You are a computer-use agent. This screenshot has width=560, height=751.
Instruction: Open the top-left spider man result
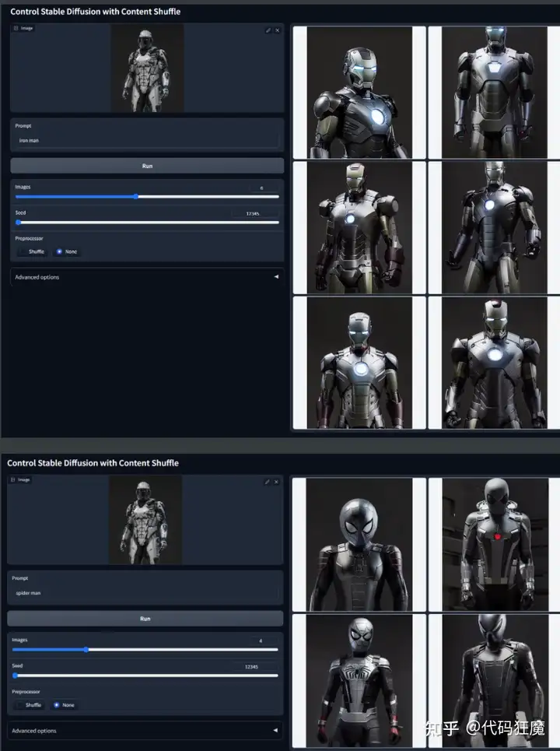[x=359, y=545]
